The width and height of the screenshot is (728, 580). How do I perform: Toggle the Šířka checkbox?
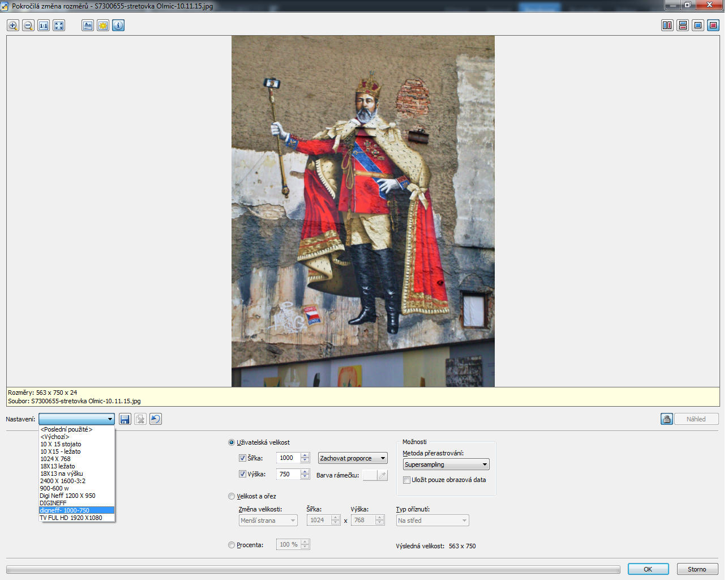(242, 458)
